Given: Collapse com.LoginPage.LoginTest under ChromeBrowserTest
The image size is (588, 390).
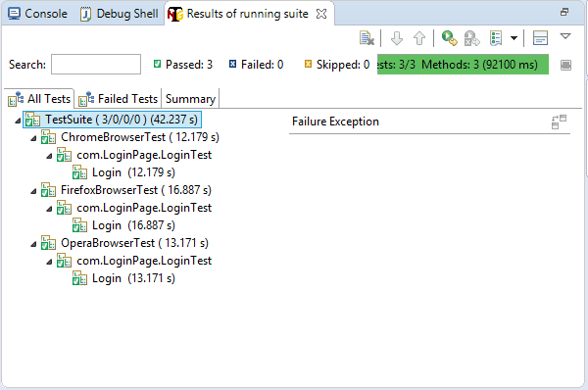Looking at the screenshot, I should (49, 156).
